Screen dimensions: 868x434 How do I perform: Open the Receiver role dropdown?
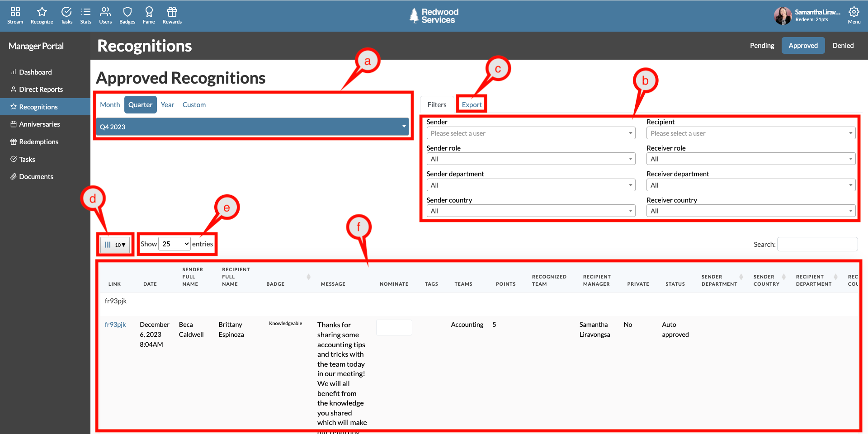click(x=750, y=159)
